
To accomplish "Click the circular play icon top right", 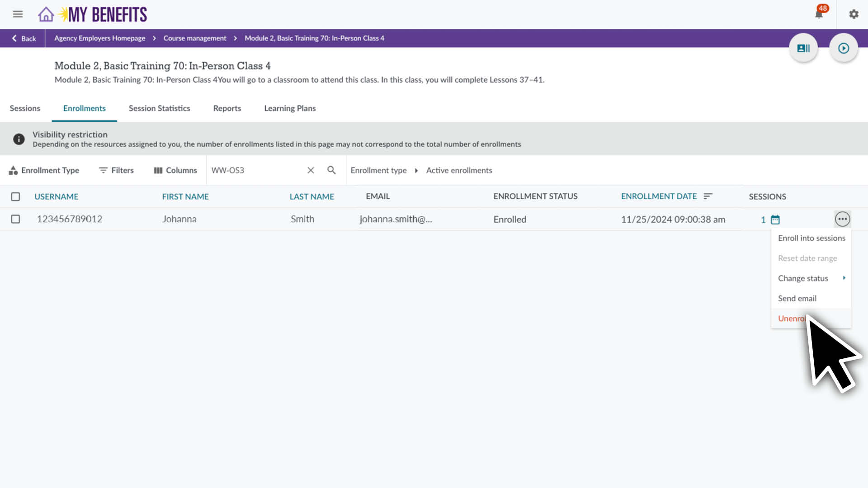I will click(844, 48).
